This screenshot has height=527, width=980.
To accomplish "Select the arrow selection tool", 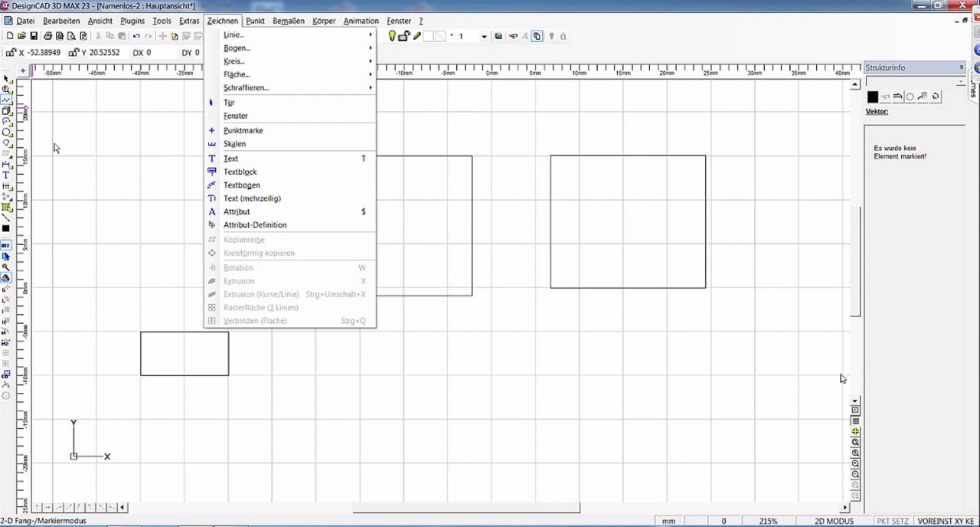I will point(6,77).
